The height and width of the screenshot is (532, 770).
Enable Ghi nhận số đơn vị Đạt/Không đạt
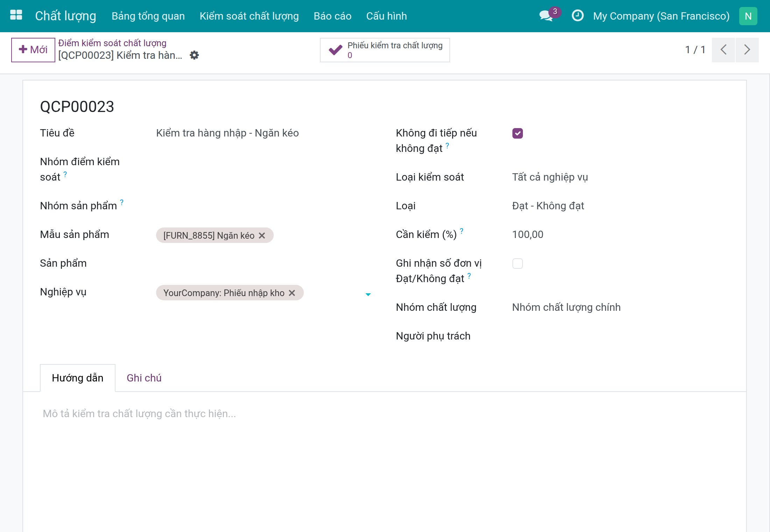(x=518, y=264)
